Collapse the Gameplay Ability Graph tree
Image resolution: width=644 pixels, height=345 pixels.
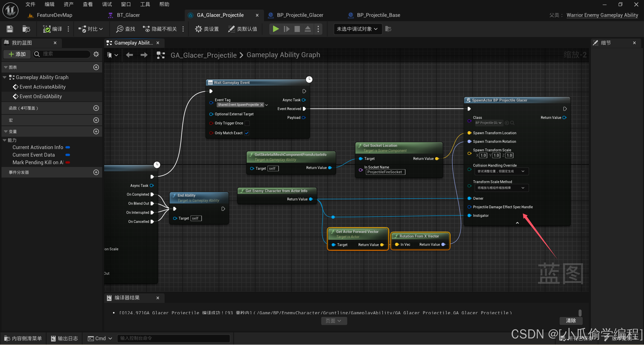pyautogui.click(x=5, y=77)
